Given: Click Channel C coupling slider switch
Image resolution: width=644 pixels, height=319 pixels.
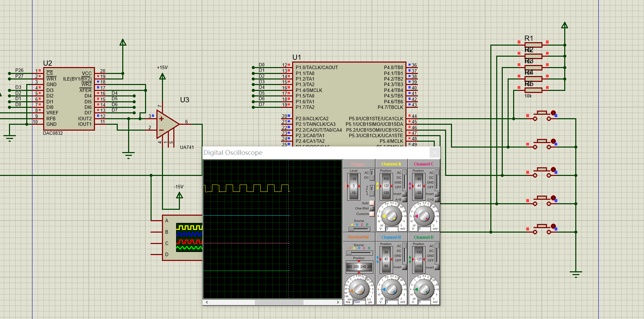Looking at the screenshot, I should click(437, 180).
